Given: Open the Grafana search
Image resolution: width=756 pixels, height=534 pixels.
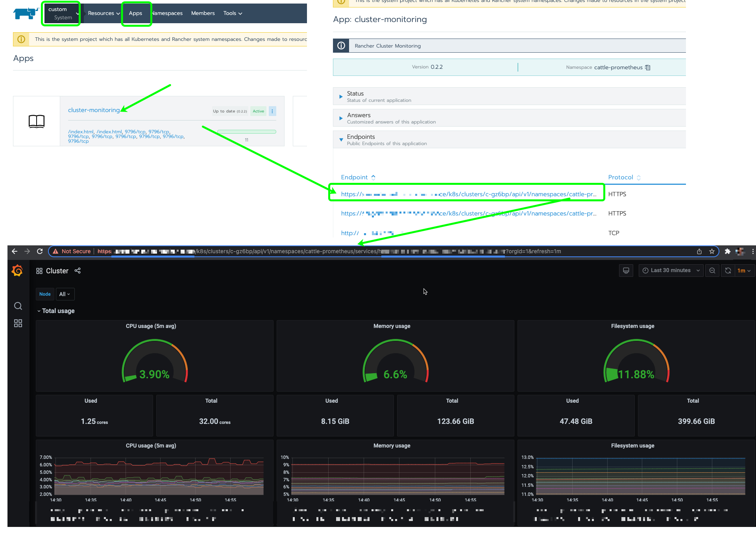Looking at the screenshot, I should point(18,306).
